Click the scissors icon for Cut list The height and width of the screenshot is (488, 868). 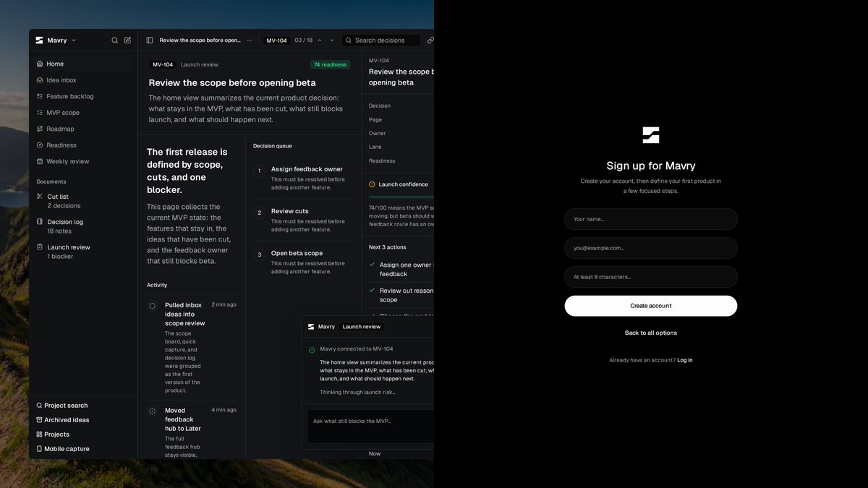coord(40,196)
